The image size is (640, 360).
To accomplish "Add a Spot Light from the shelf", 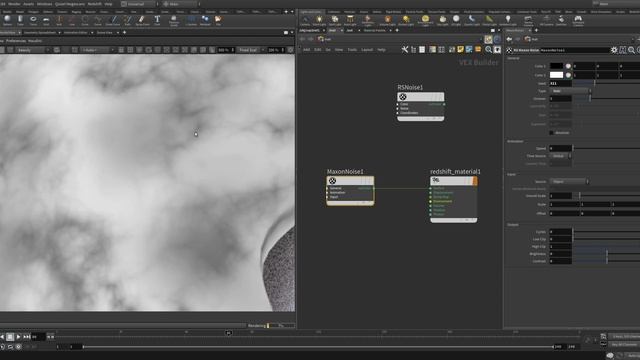I will 335,20.
